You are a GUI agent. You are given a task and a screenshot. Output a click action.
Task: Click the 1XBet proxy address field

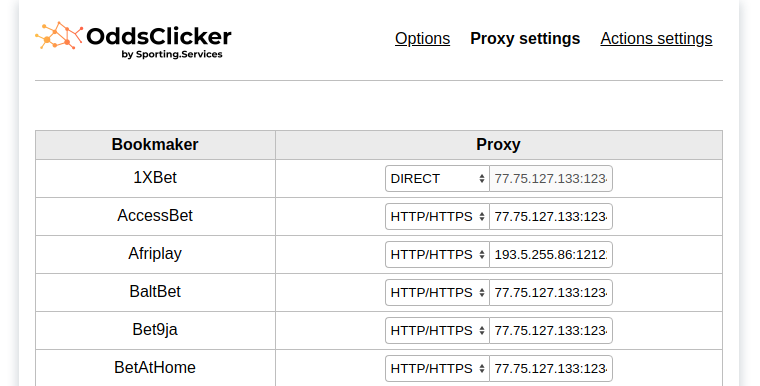551,178
